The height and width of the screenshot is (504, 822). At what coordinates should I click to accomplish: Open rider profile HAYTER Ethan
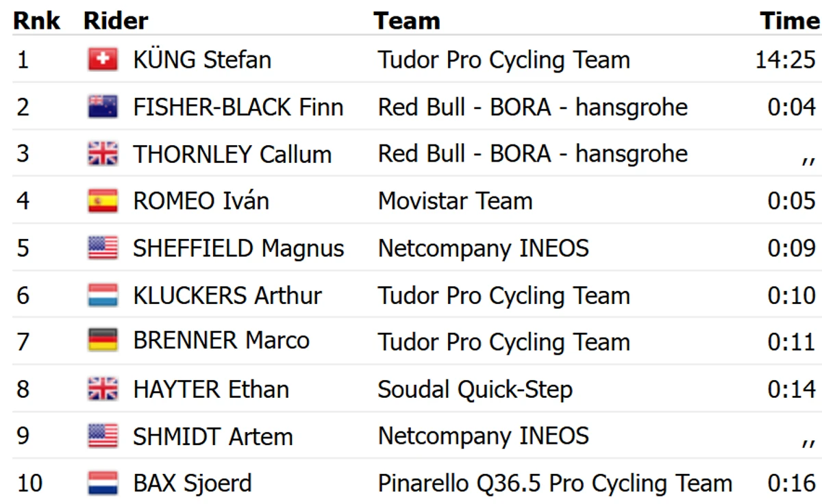211,389
